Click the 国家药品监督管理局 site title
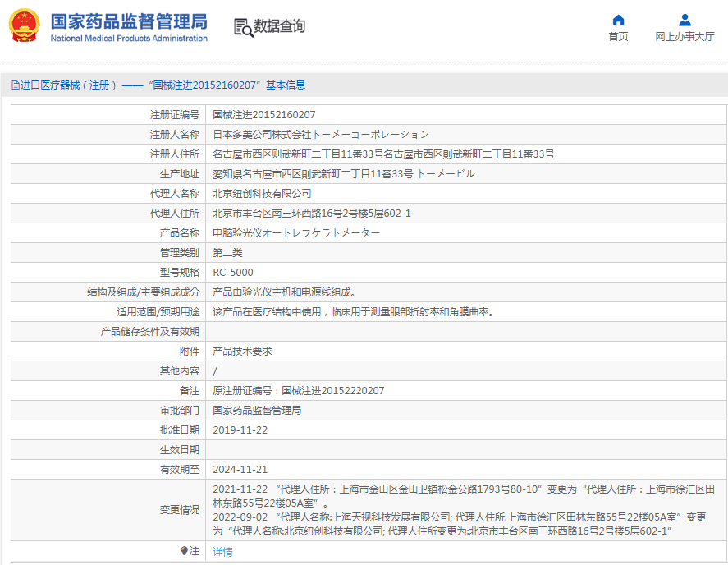728x565 pixels. 129,21
